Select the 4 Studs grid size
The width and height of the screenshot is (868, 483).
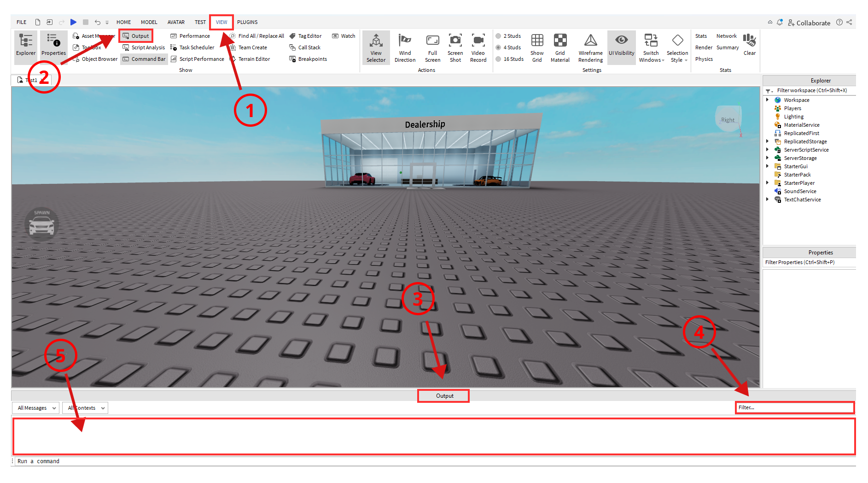508,47
